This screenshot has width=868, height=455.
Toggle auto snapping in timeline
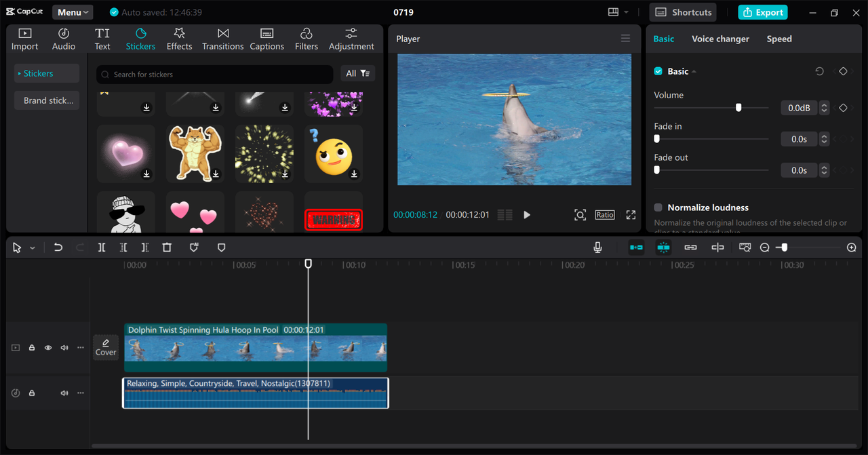tap(663, 248)
